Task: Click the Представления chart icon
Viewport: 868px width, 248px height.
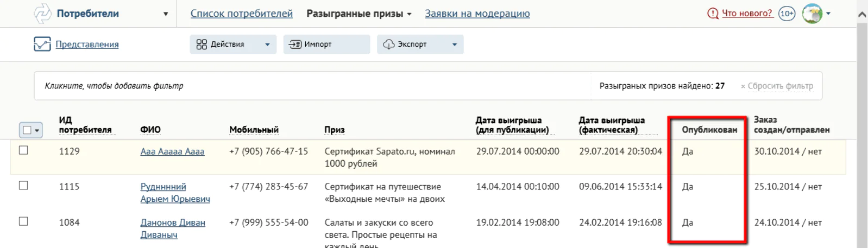Action: pyautogui.click(x=42, y=44)
